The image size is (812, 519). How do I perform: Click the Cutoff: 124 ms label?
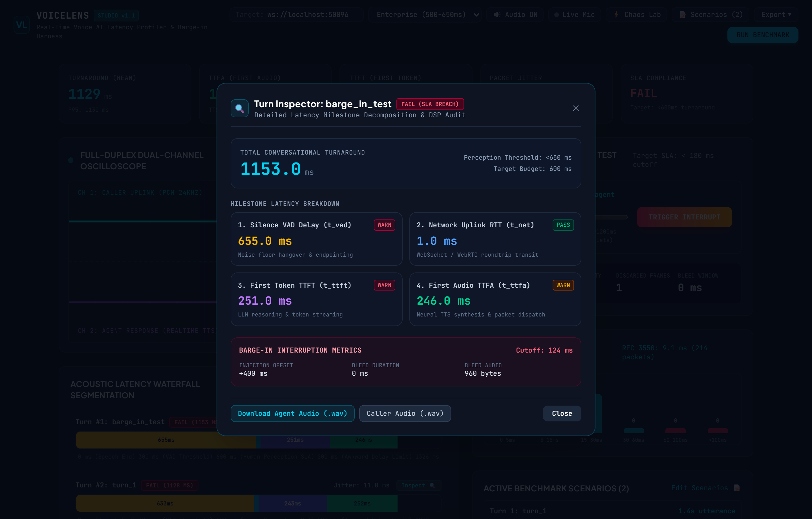point(544,350)
